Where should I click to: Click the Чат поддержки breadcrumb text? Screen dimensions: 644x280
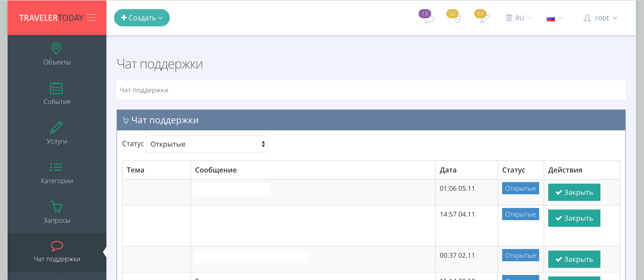(144, 90)
